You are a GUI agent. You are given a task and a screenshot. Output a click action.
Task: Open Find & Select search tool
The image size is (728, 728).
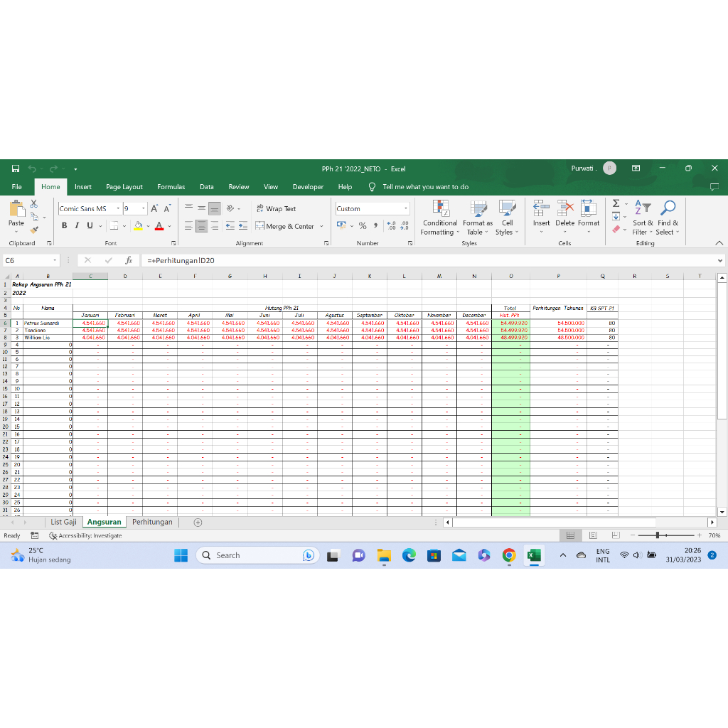pos(668,217)
